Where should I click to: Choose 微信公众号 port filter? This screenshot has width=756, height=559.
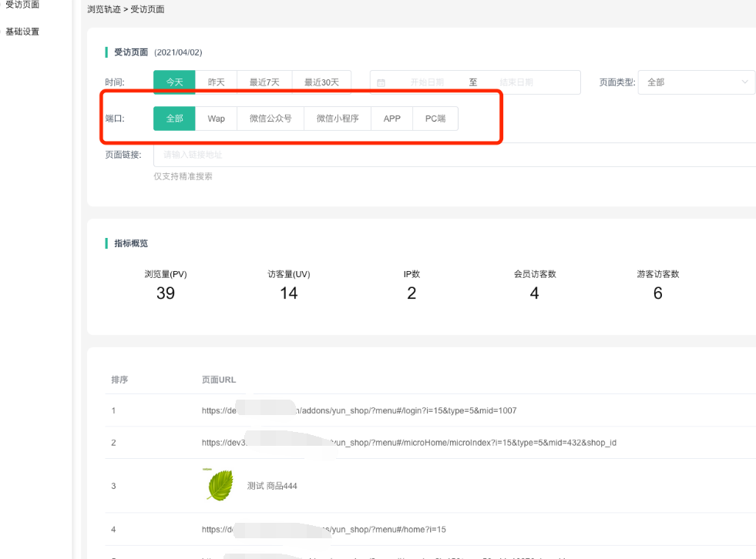pos(270,119)
